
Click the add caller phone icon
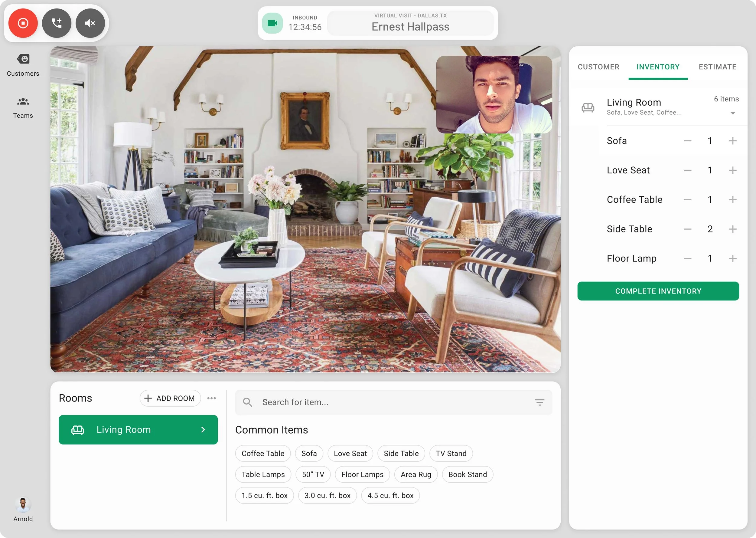tap(57, 23)
